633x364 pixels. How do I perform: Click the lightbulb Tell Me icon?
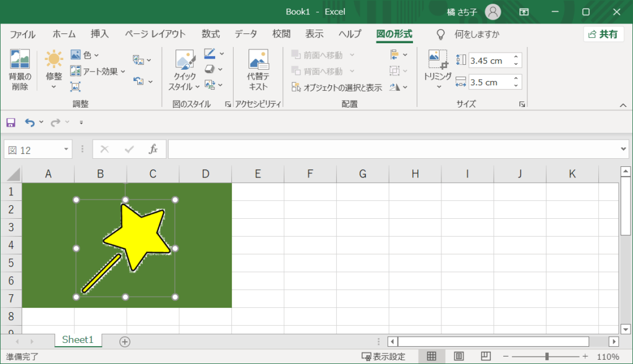[441, 35]
